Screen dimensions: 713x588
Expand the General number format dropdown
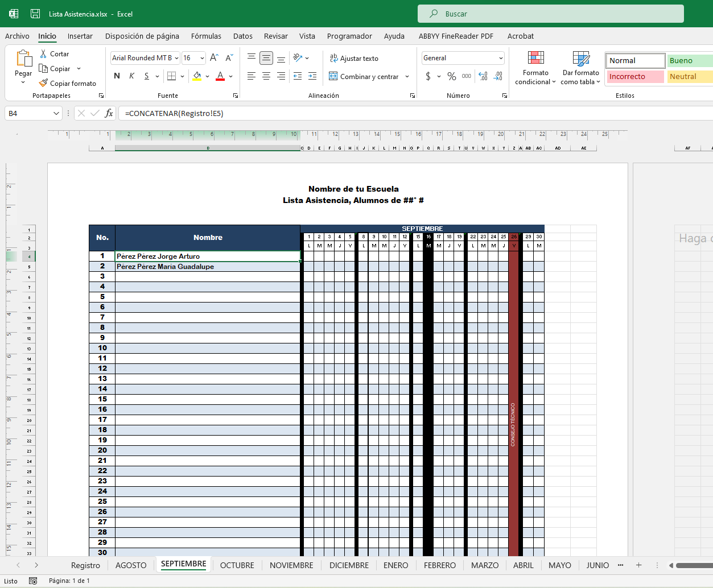pyautogui.click(x=501, y=58)
